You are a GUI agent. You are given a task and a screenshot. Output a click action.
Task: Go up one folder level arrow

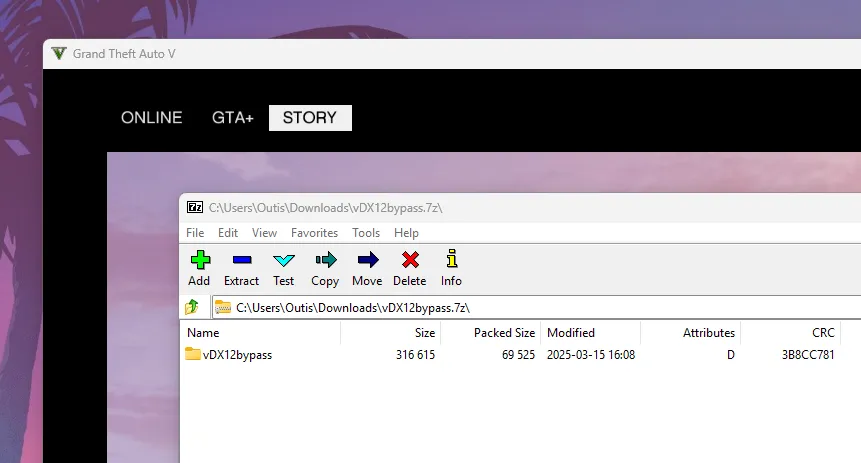click(192, 307)
